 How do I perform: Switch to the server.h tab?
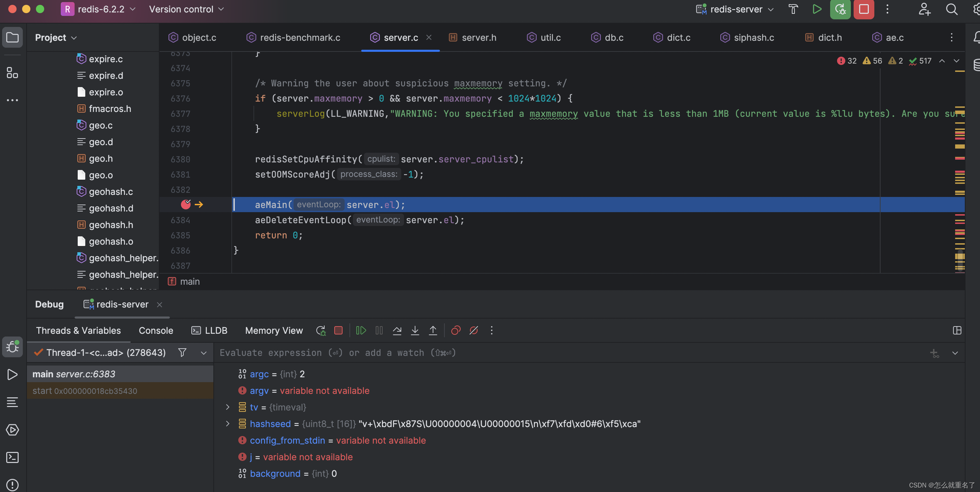[472, 37]
